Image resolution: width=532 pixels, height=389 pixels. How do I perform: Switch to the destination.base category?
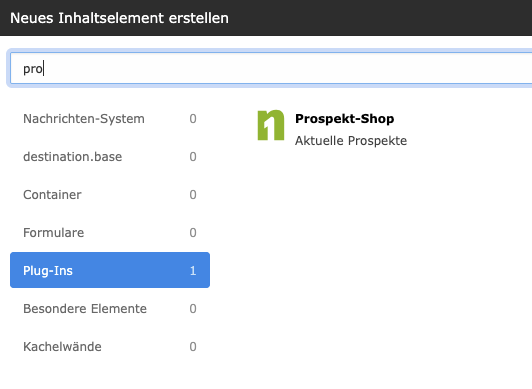tap(110, 157)
